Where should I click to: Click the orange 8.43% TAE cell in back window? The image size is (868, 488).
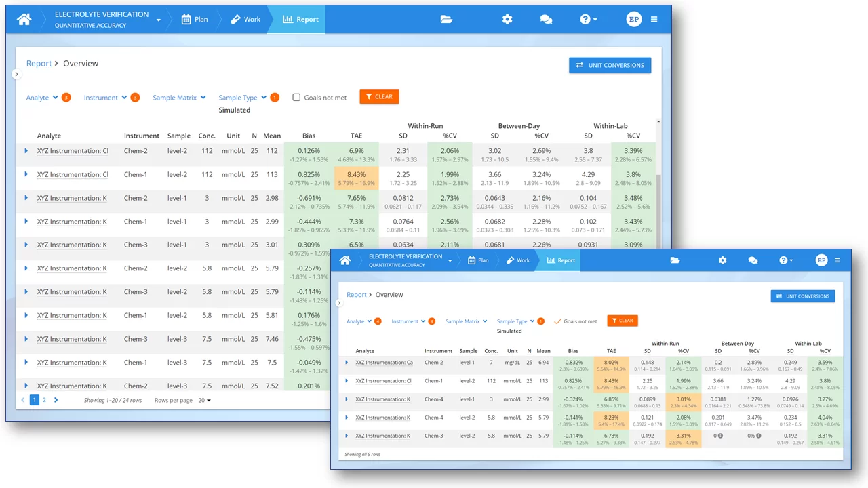point(356,178)
